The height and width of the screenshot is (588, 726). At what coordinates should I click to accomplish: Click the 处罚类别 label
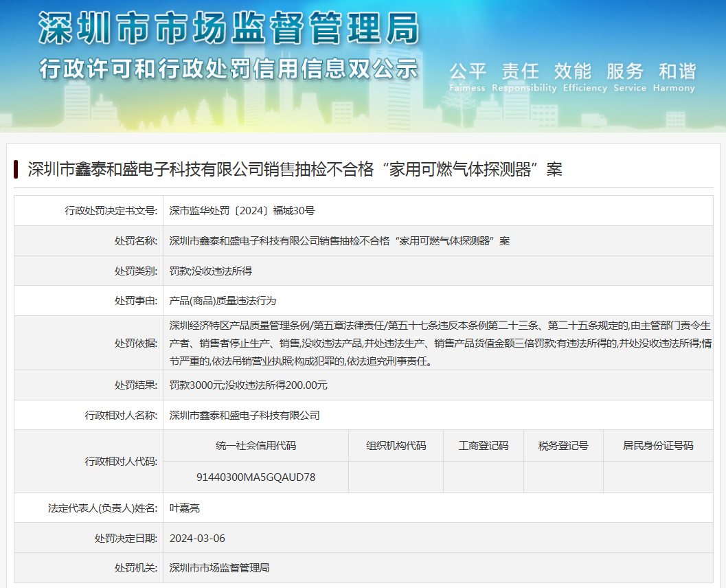[136, 271]
